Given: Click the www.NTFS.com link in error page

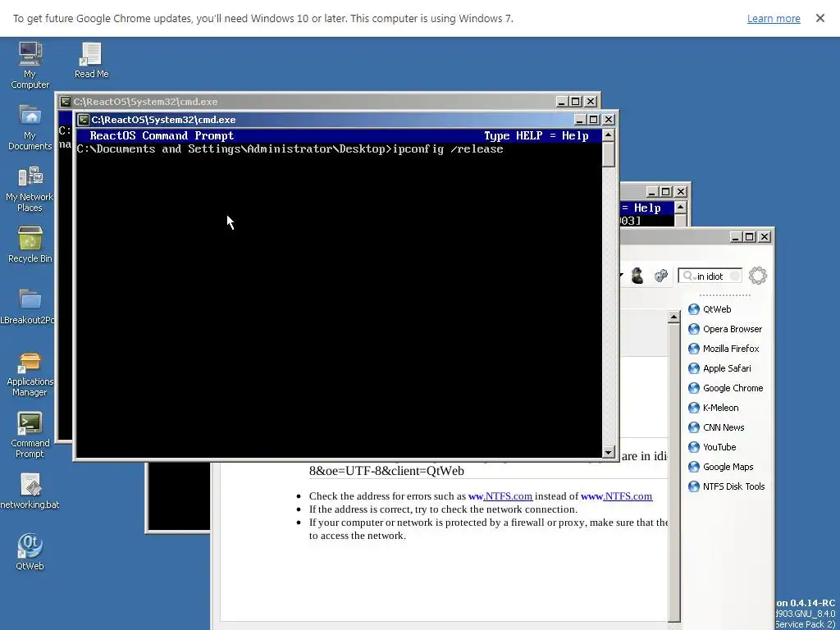Looking at the screenshot, I should point(617,496).
